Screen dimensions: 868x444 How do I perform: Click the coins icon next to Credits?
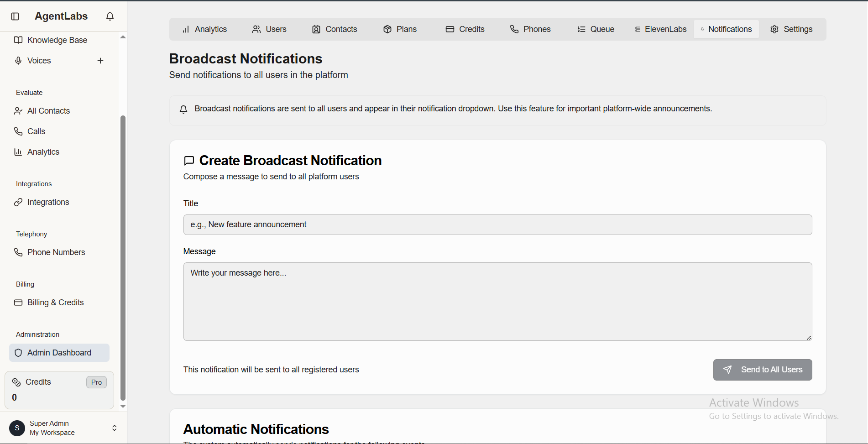pyautogui.click(x=16, y=382)
